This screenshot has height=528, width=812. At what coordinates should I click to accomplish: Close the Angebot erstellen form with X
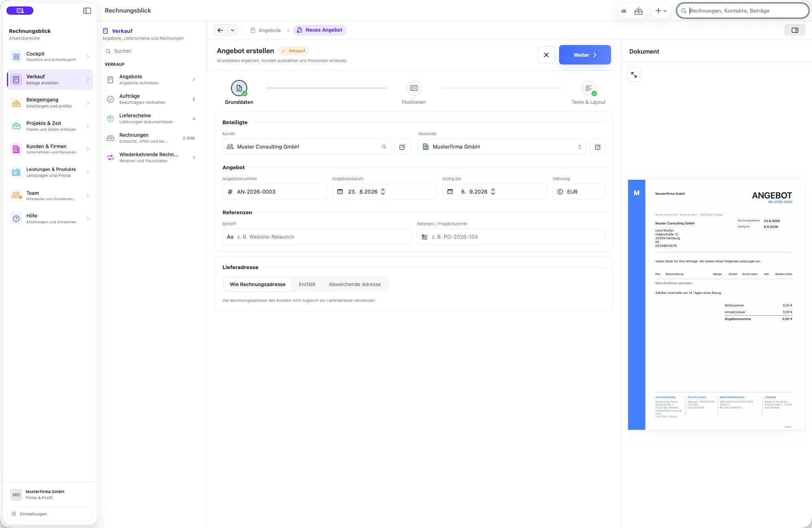546,55
